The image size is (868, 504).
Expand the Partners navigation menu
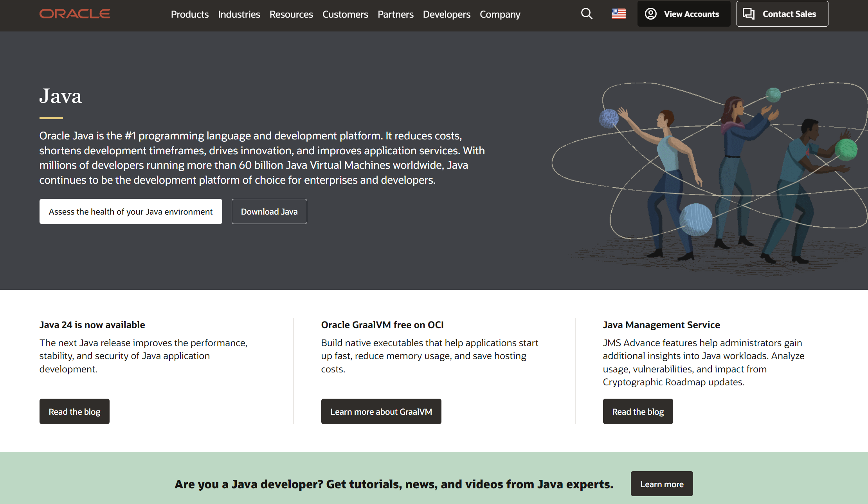395,14
